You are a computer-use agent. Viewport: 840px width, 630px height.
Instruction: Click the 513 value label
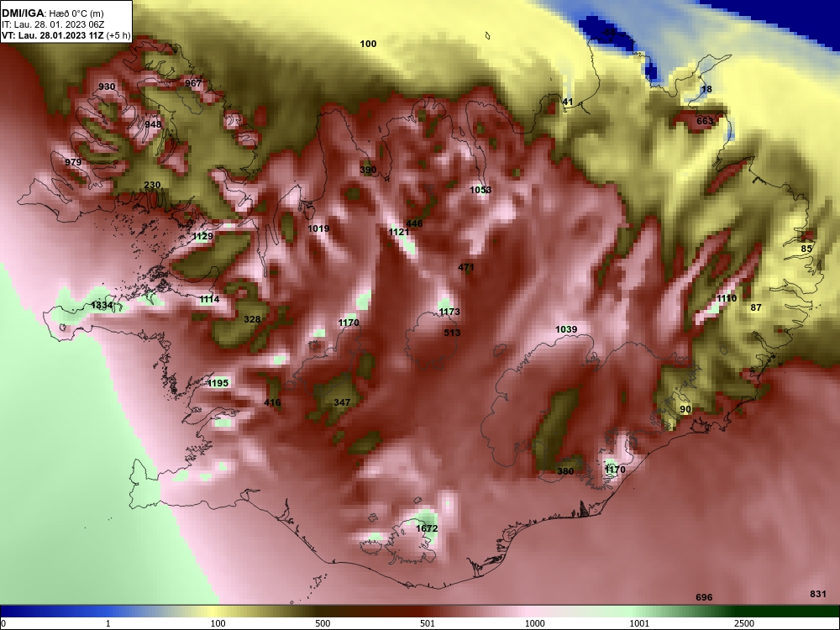452,333
